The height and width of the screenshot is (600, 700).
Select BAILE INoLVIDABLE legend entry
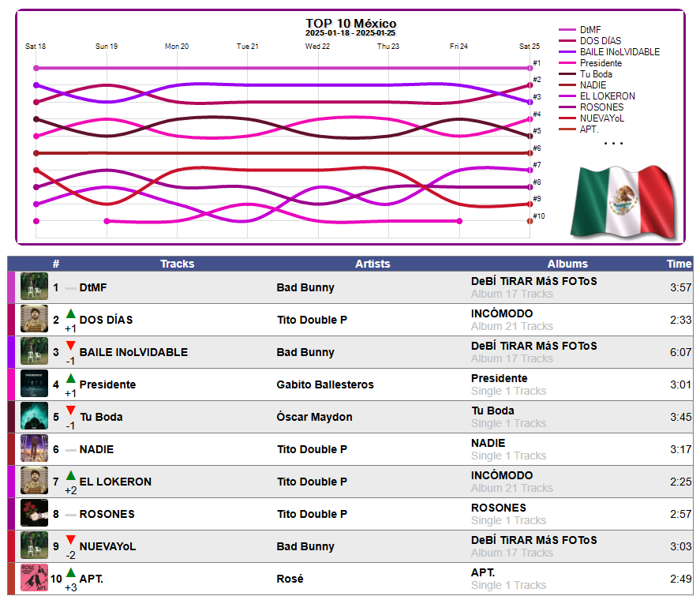tap(619, 52)
